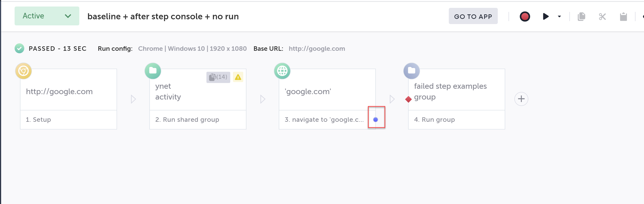644x204 pixels.
Task: Run the test with the play button
Action: click(546, 16)
